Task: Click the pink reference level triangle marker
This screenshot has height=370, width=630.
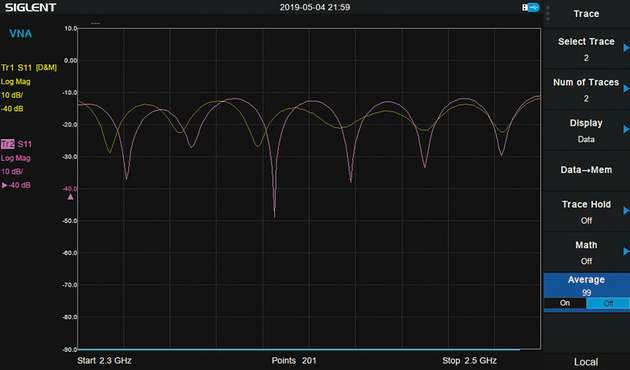Action: tap(70, 196)
